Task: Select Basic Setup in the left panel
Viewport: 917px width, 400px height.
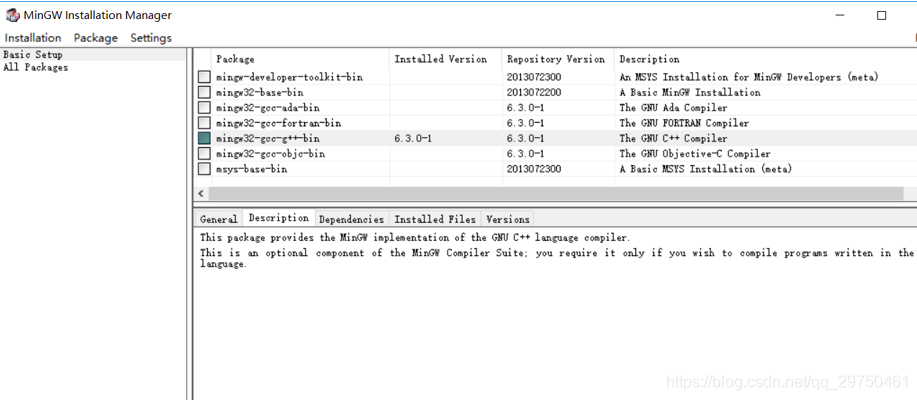Action: (x=33, y=54)
